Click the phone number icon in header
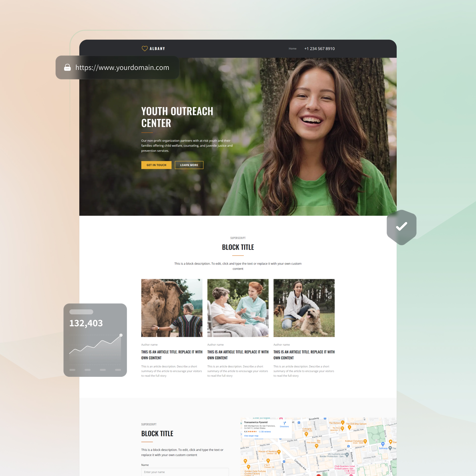The image size is (476, 476). (319, 48)
